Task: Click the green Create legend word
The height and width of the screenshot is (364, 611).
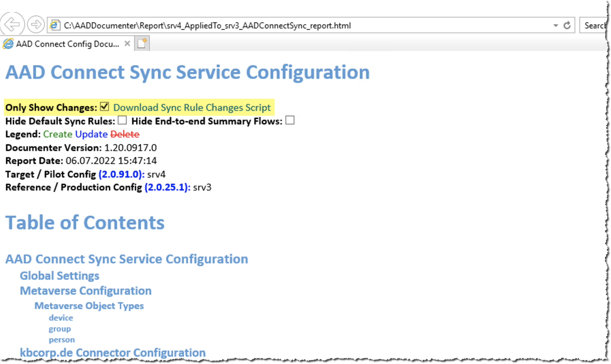Action: tap(58, 134)
